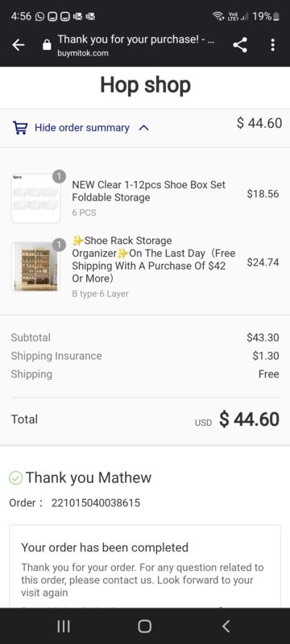Image resolution: width=290 pixels, height=644 pixels.
Task: Tap order number 221015040038615
Action: 95,502
